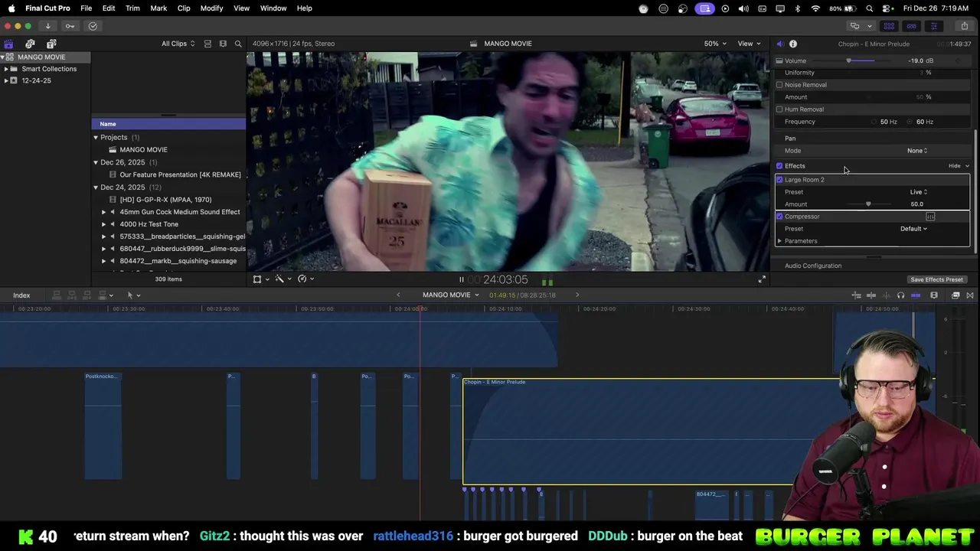The width and height of the screenshot is (980, 551).
Task: Open Background Tasks checkmark icon
Action: pyautogui.click(x=93, y=26)
